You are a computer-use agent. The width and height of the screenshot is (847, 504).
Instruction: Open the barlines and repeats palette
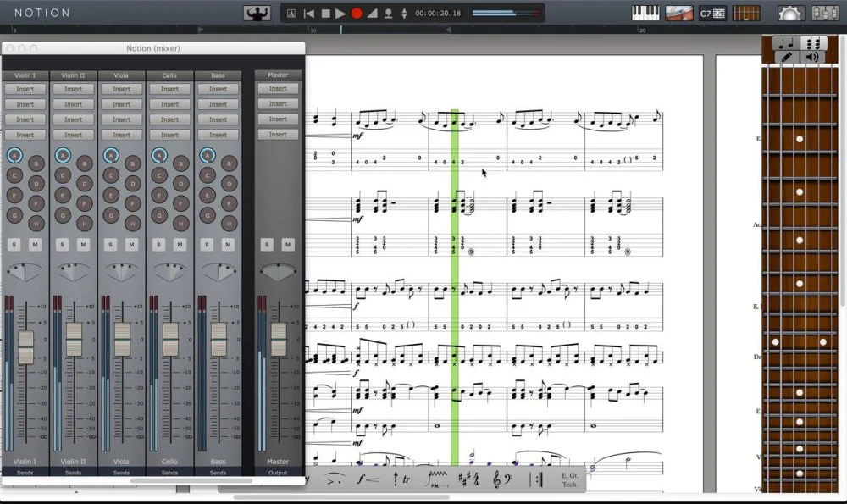[x=536, y=479]
